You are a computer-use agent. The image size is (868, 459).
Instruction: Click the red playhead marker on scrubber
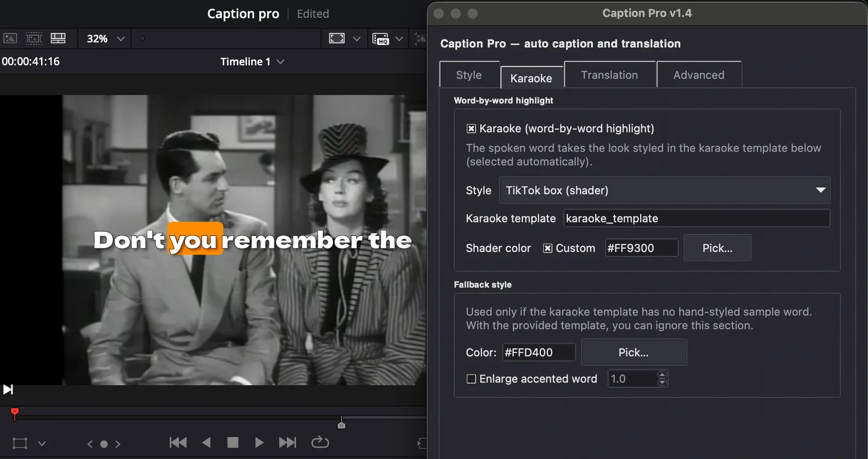pyautogui.click(x=15, y=414)
